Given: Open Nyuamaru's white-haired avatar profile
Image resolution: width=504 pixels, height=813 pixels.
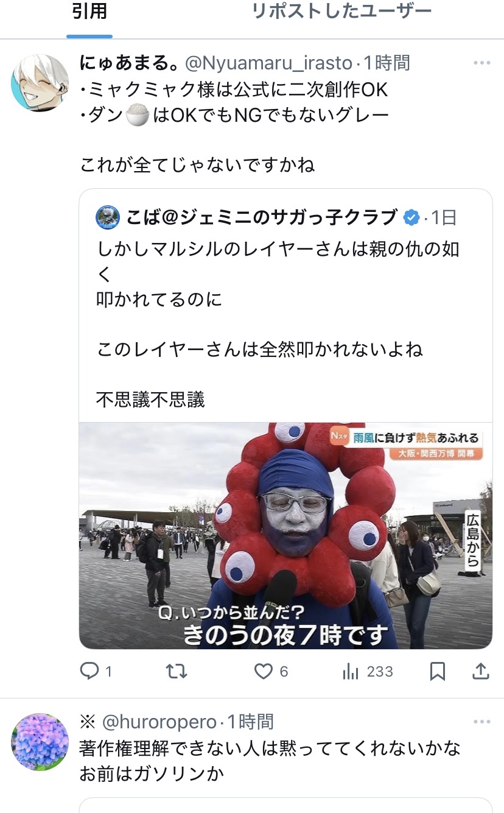Looking at the screenshot, I should click(40, 83).
